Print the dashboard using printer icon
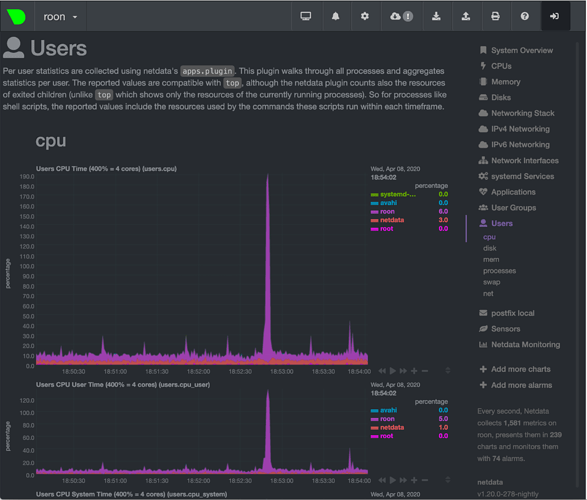 tap(495, 16)
